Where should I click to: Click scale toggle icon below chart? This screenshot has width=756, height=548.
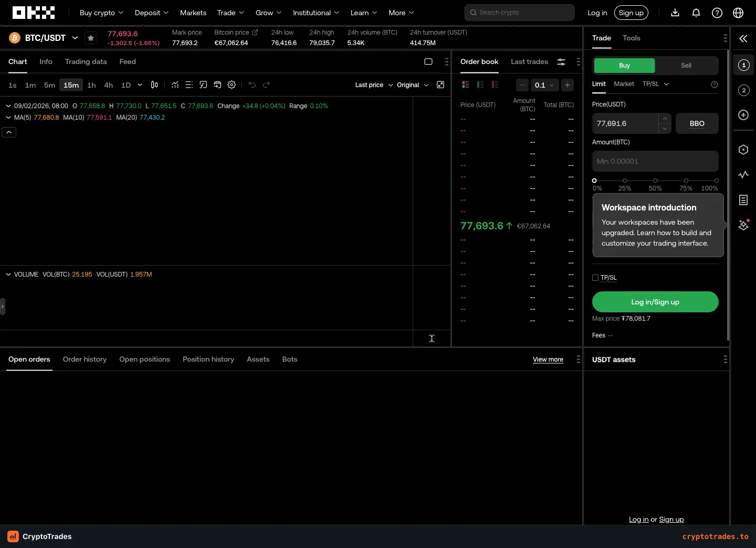[x=432, y=338]
